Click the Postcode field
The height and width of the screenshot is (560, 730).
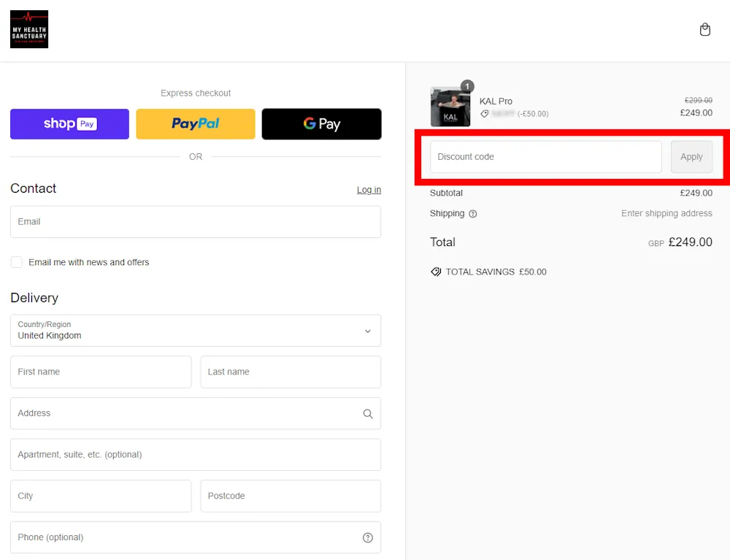(291, 496)
